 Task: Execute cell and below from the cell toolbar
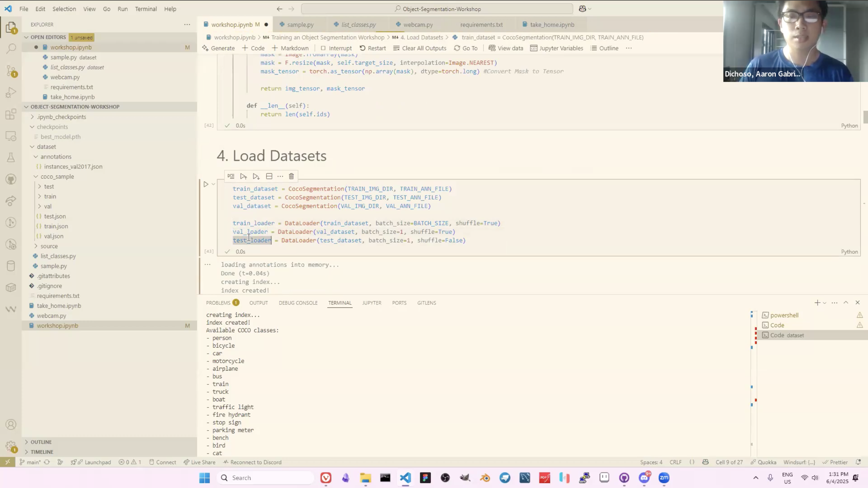pyautogui.click(x=256, y=176)
